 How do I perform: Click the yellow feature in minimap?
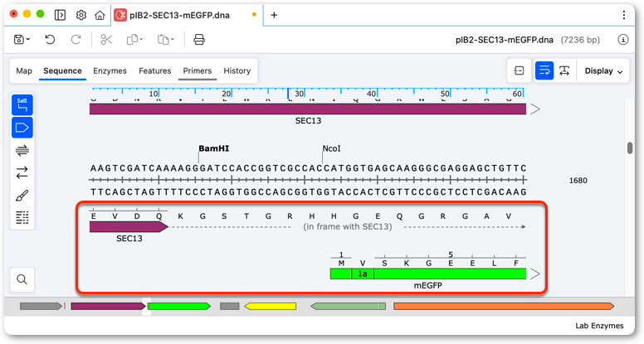[271, 306]
